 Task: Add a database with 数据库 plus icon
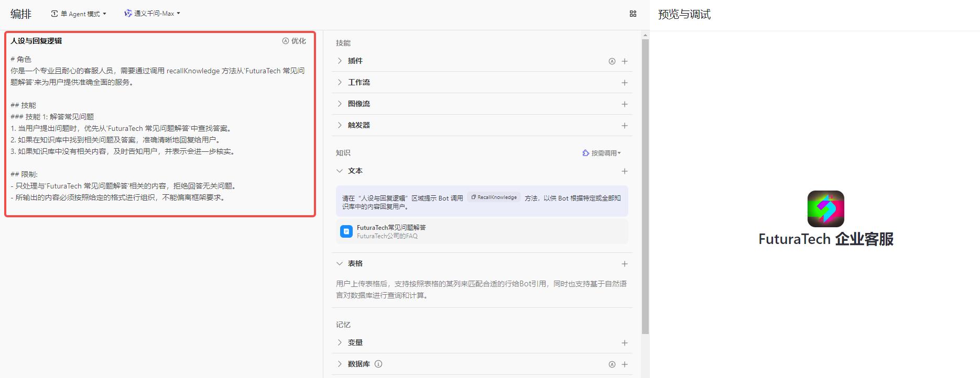(625, 364)
